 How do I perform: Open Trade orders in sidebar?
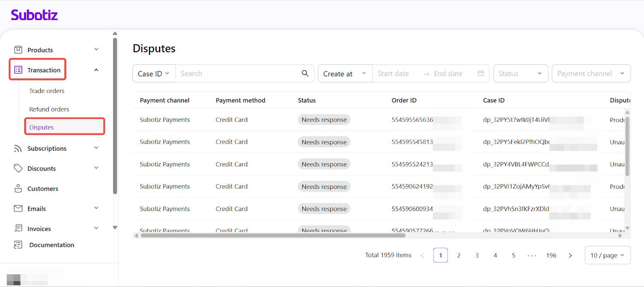47,91
